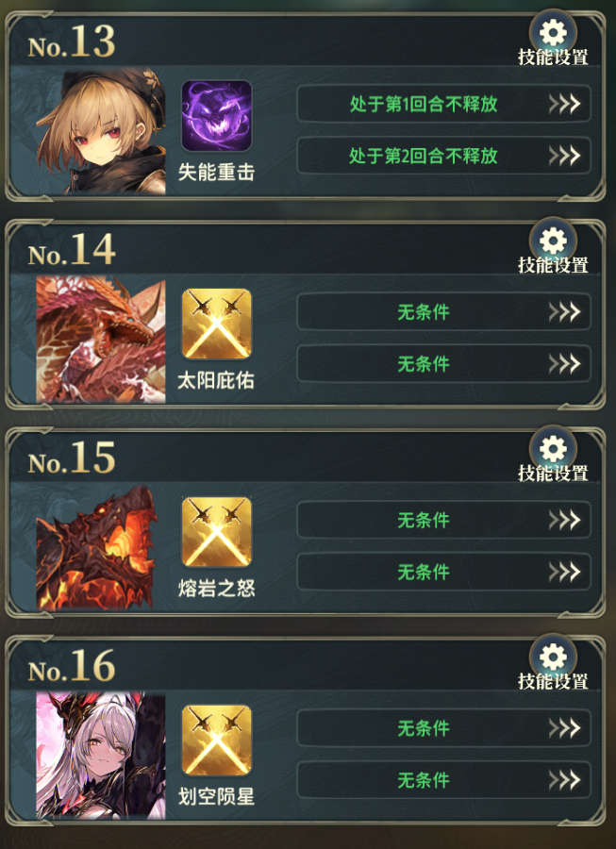Tap the blonde girl portrait in No.13
Image resolution: width=616 pixels, height=849 pixels.
point(101,131)
